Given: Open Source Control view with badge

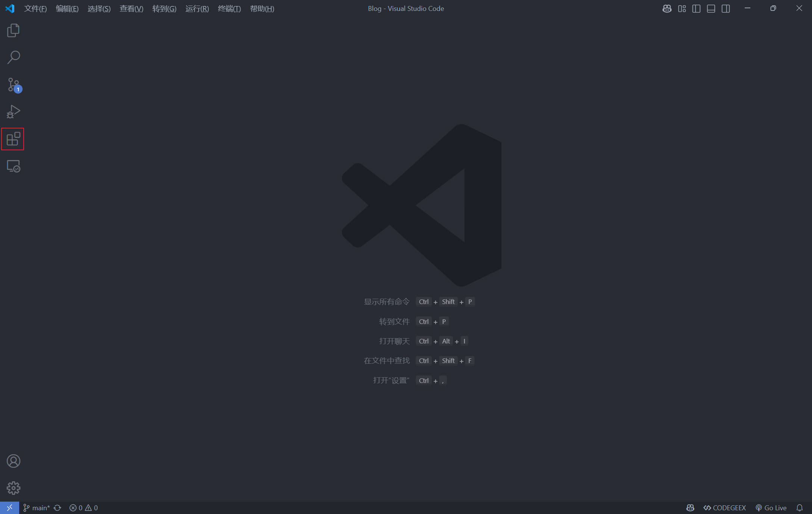Looking at the screenshot, I should point(13,85).
